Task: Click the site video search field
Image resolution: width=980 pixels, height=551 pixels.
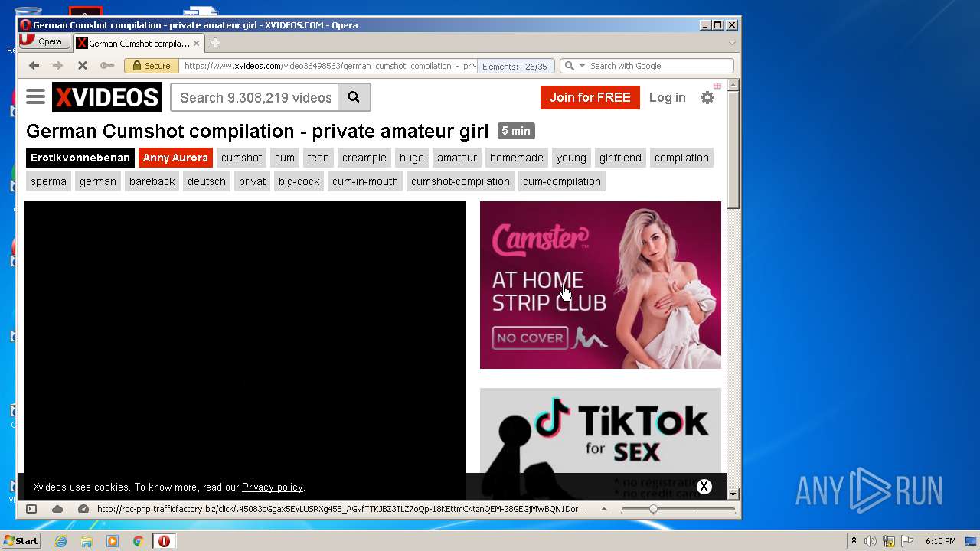Action: point(255,97)
